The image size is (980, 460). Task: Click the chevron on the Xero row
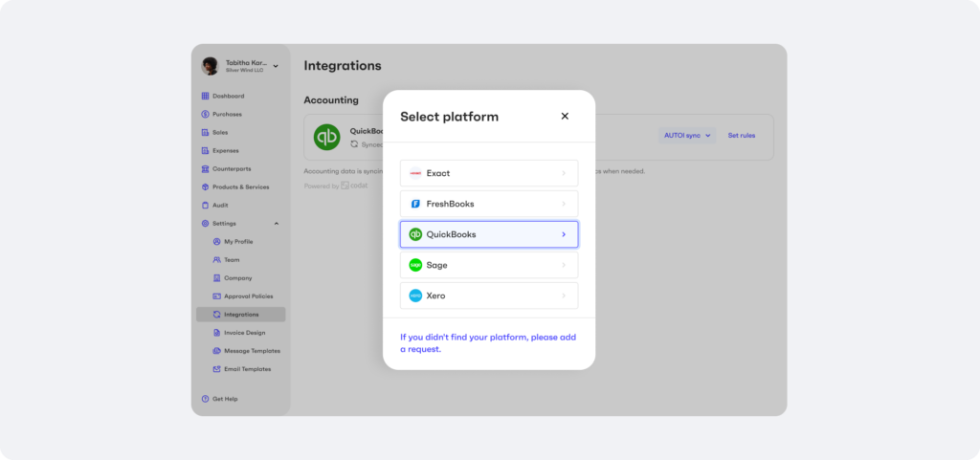coord(563,296)
